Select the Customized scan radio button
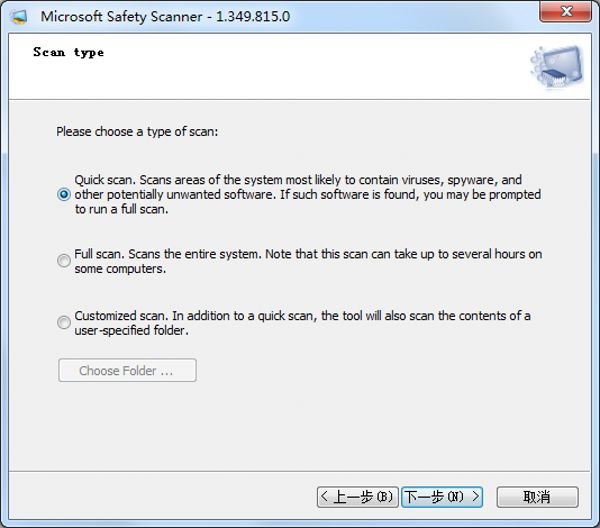 coord(64,323)
